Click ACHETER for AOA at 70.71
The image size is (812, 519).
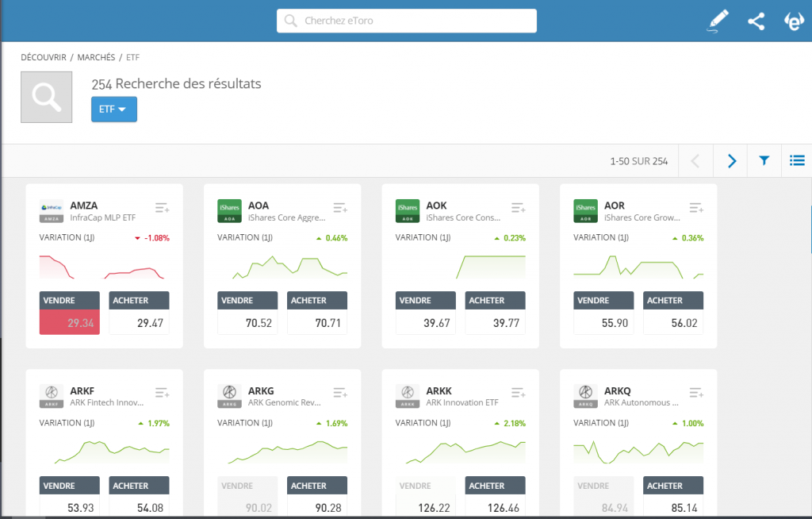(x=317, y=313)
